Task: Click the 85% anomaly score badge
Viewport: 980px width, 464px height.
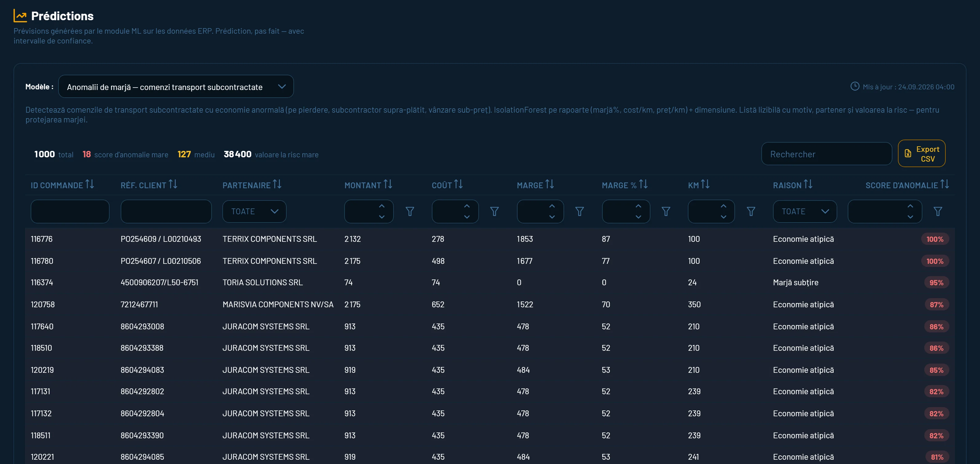Action: [x=937, y=370]
